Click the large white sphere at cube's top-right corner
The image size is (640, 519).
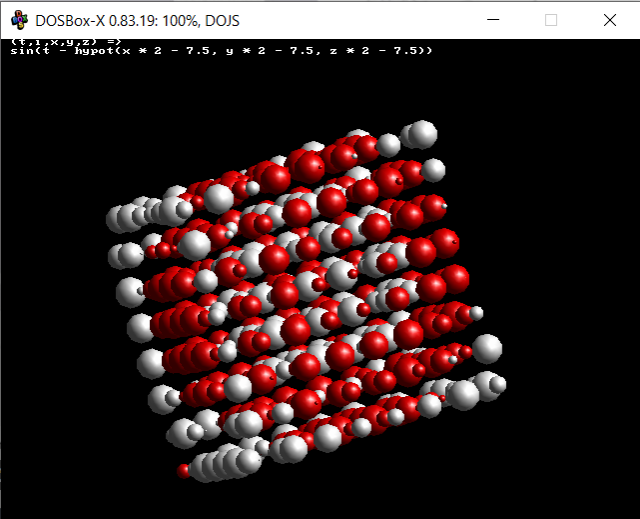click(423, 133)
